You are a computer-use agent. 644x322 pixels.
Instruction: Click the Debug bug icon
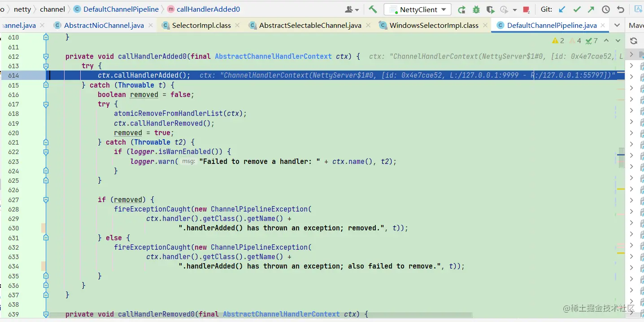click(476, 9)
